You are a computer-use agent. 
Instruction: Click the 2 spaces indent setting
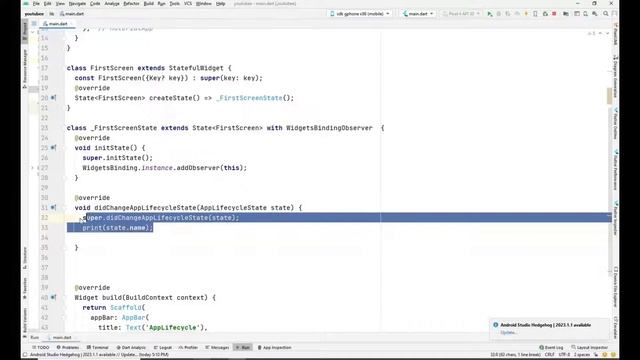pos(582,355)
